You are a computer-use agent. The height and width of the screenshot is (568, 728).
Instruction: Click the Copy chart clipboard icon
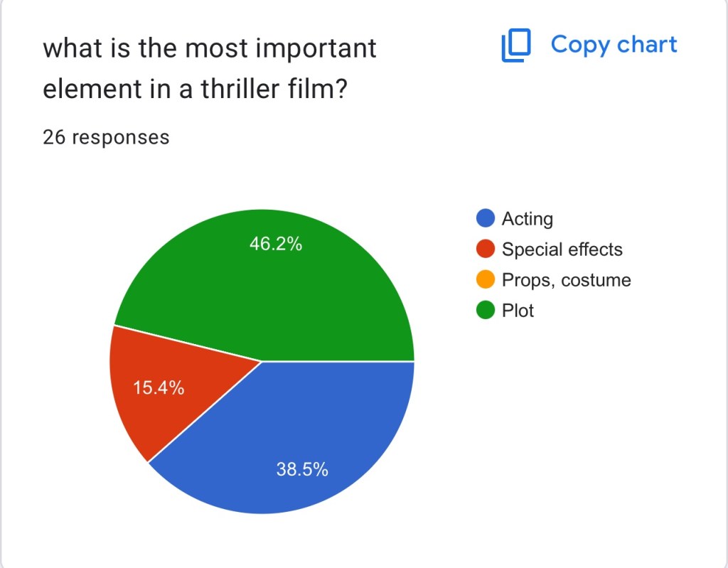516,45
